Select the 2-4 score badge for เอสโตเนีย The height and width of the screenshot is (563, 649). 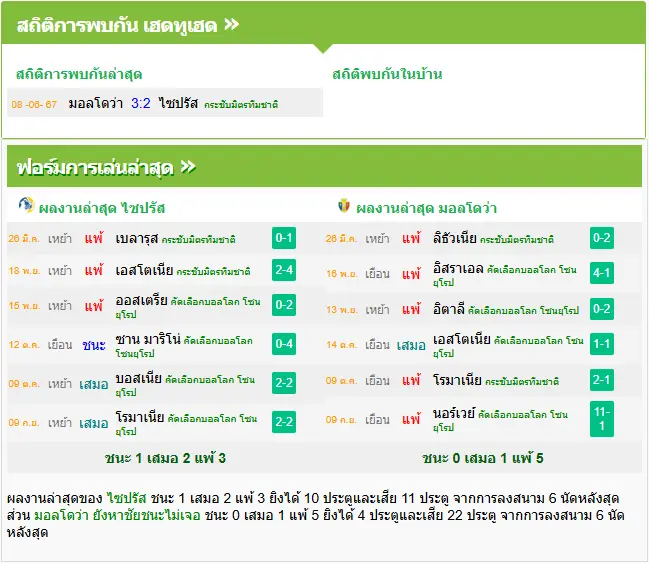[284, 270]
